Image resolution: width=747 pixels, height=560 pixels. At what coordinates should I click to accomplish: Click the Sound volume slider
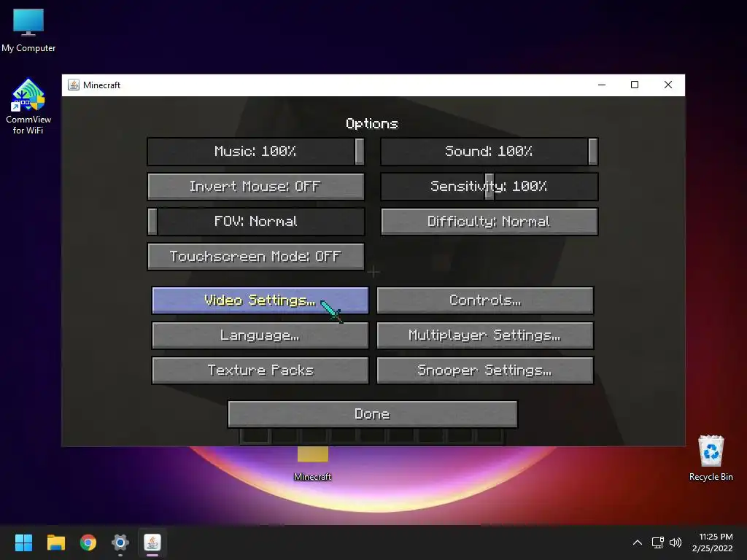(x=489, y=152)
